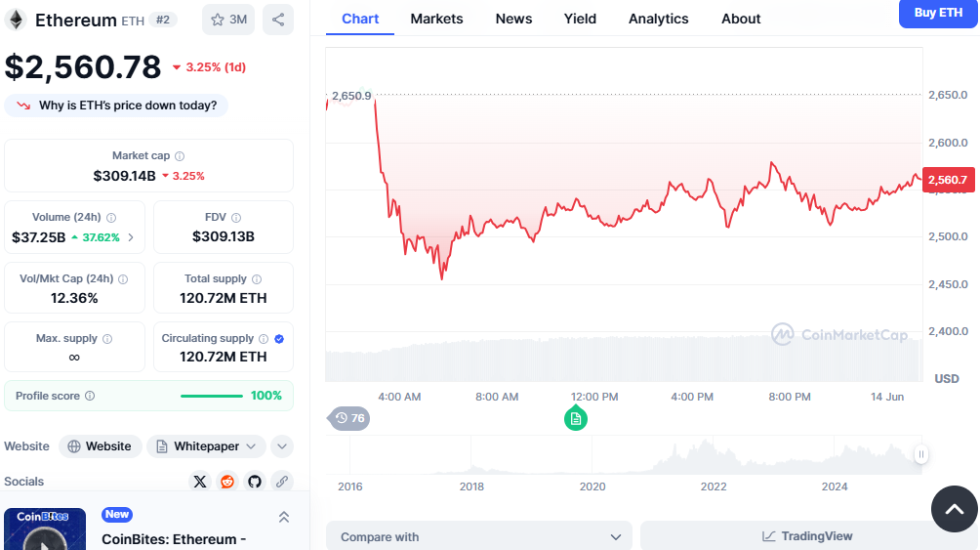Click the green document event marker on chart
Viewport: 980px width, 550px height.
[576, 419]
